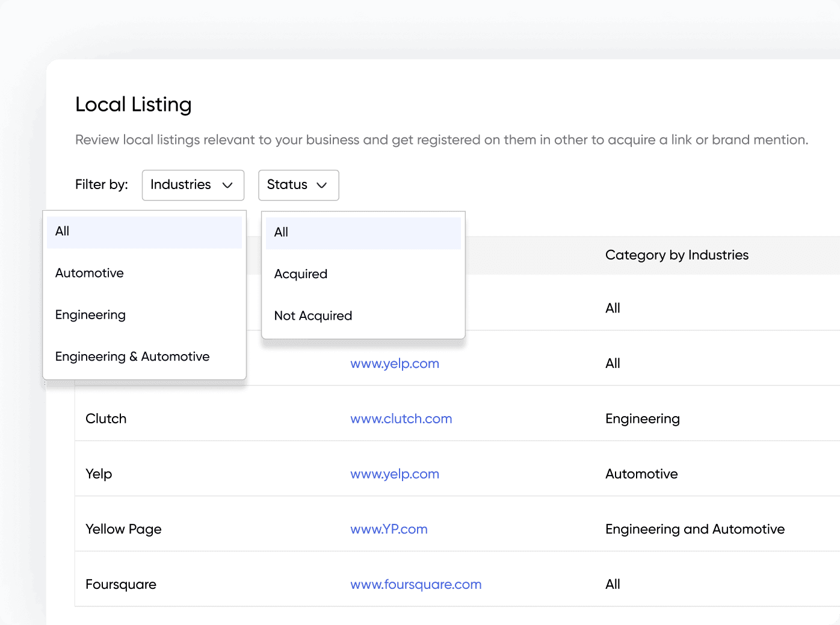Select Engineering & Automotive filter option
The width and height of the screenshot is (840, 625).
pos(132,357)
